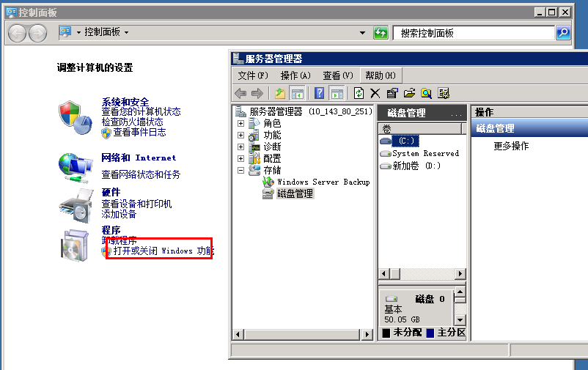
Task: Expand the 诊断 tree node
Action: (240, 147)
